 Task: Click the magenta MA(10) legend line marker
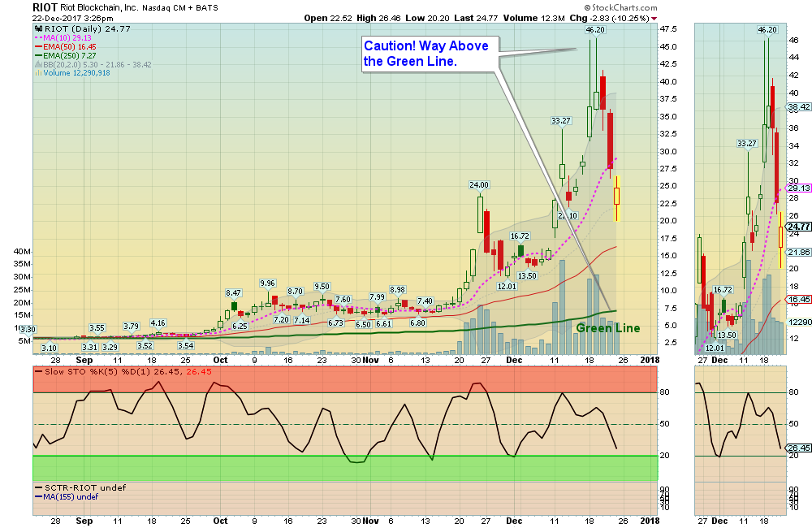pyautogui.click(x=38, y=38)
